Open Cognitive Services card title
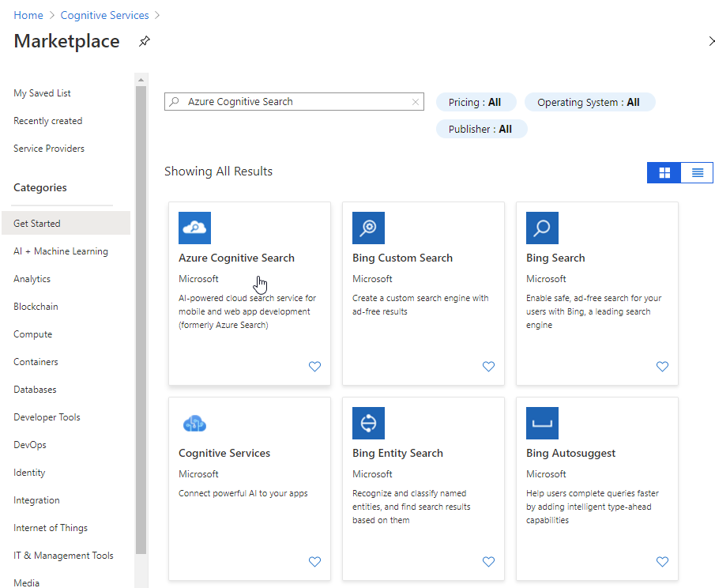This screenshot has width=715, height=588. pyautogui.click(x=224, y=454)
